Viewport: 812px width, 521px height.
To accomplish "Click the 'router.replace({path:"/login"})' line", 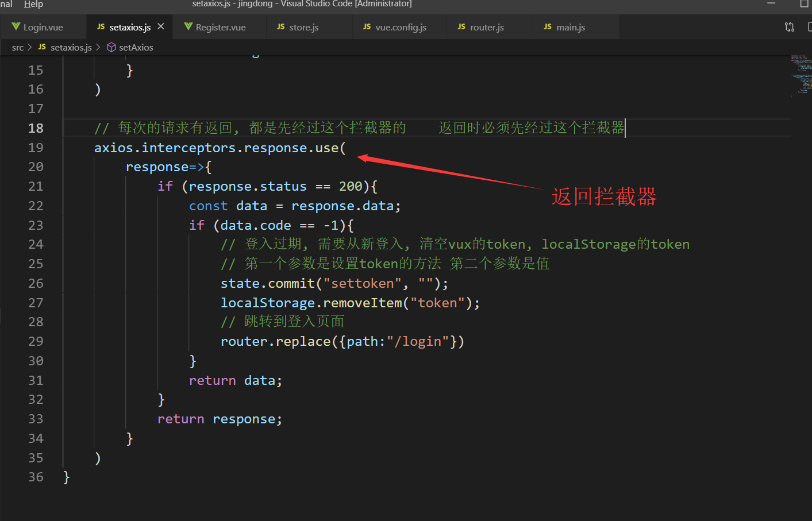I will click(342, 341).
